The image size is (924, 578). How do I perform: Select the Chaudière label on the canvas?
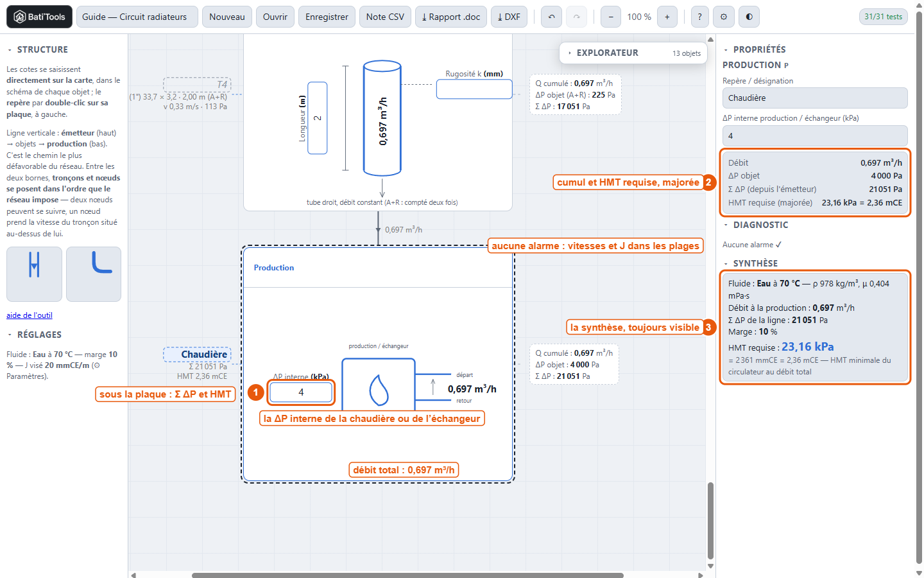point(198,355)
